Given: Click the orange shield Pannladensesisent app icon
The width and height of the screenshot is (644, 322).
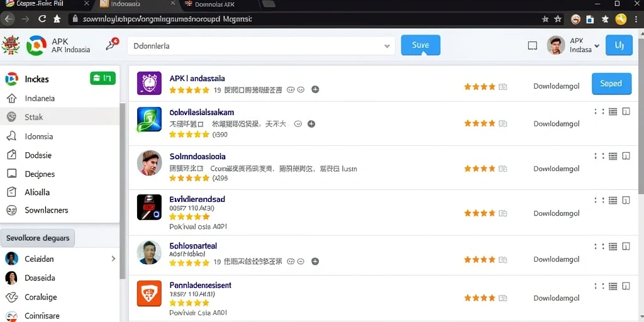Looking at the screenshot, I should click(148, 293).
